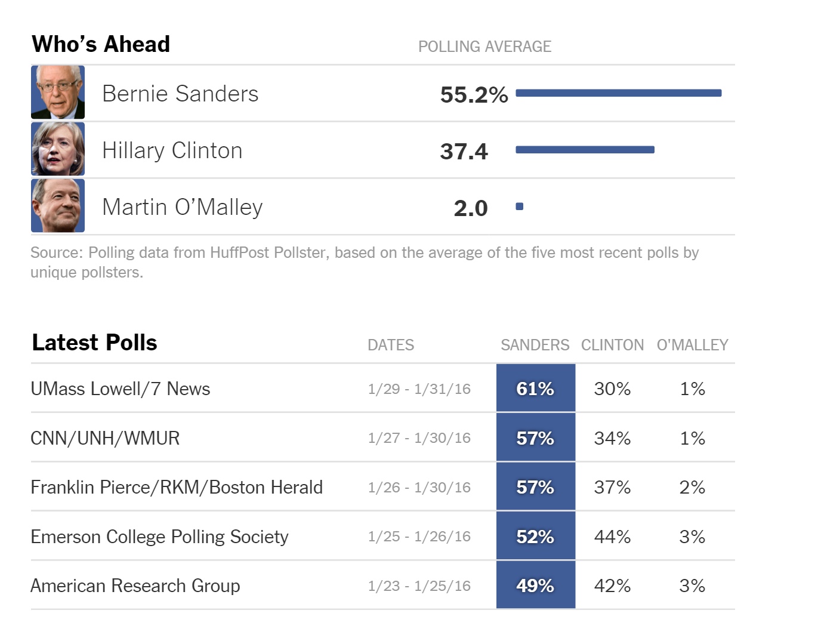Click the SANDERS column header

pos(535,345)
